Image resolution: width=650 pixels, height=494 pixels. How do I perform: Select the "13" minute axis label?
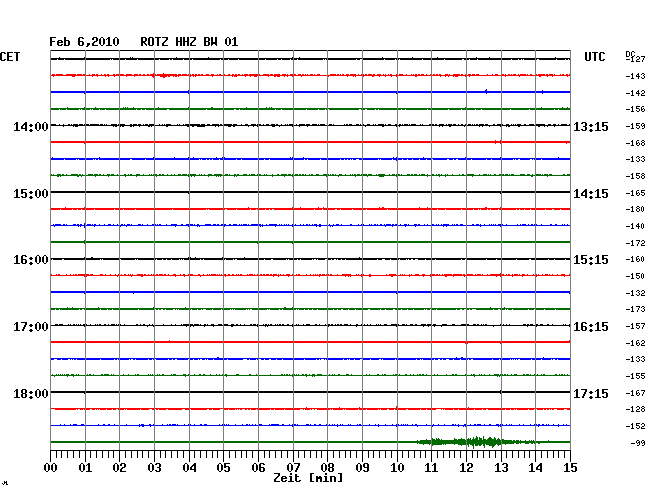coord(501,468)
